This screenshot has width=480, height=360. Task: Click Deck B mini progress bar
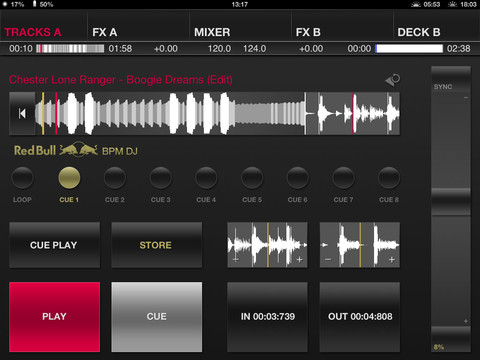coord(409,49)
